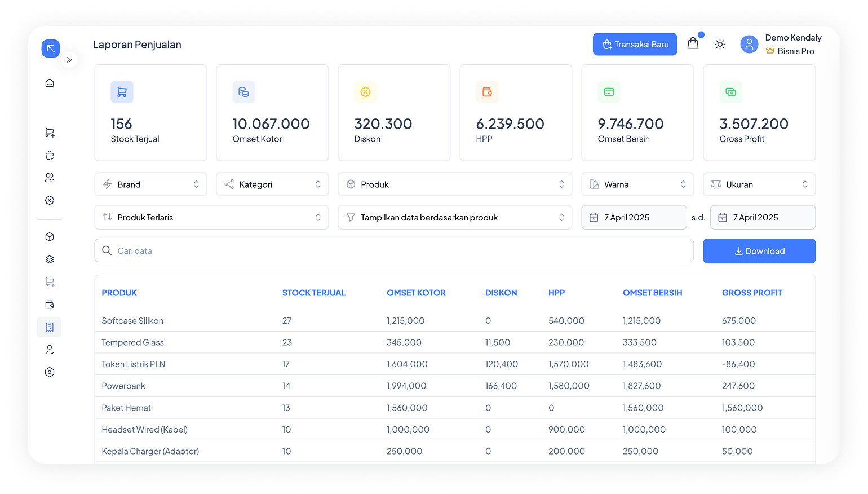Image resolution: width=868 pixels, height=494 pixels.
Task: Expand the sidebar with double chevron
Action: [69, 60]
